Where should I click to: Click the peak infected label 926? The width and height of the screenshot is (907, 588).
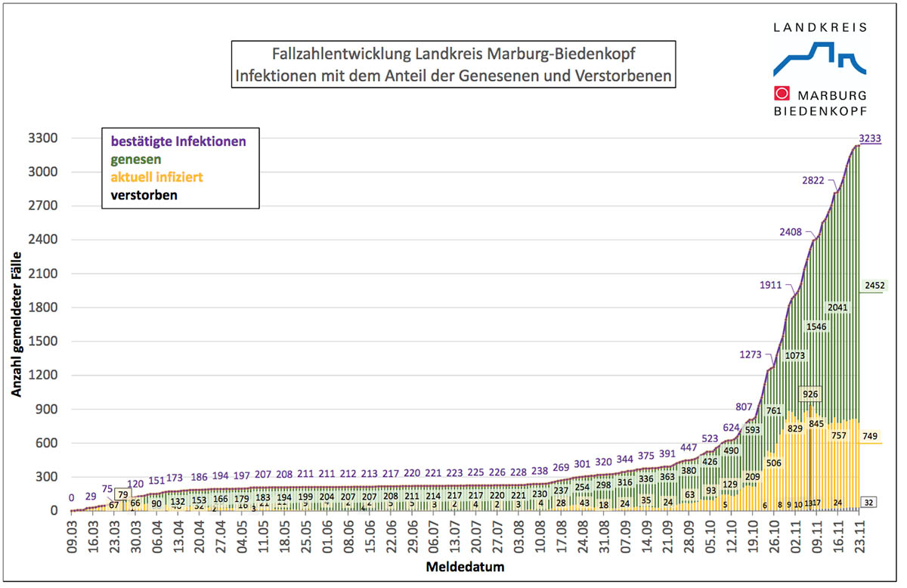click(x=810, y=394)
